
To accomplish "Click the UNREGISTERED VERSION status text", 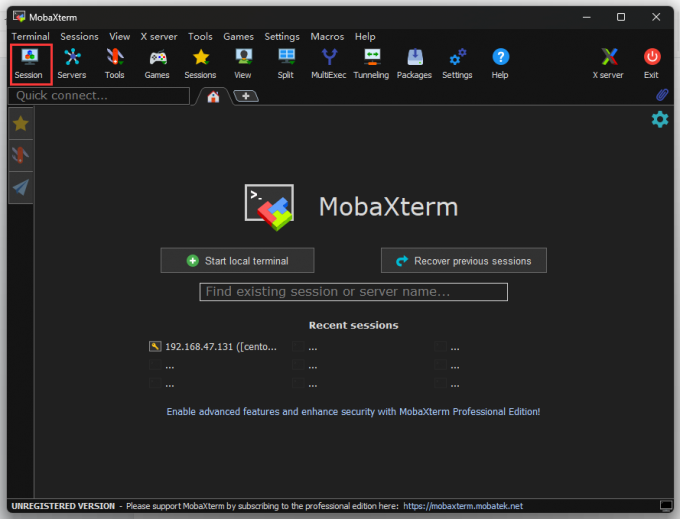I will point(63,506).
